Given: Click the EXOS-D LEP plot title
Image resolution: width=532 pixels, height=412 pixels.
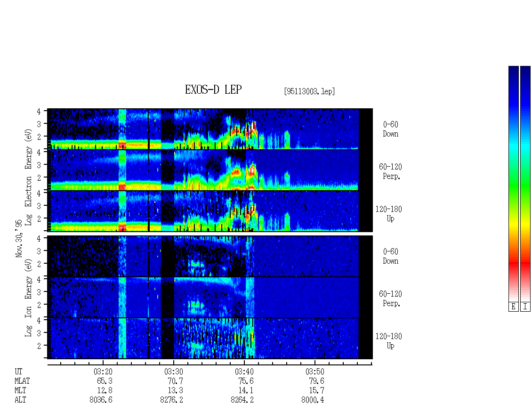Looking at the screenshot, I should (213, 89).
